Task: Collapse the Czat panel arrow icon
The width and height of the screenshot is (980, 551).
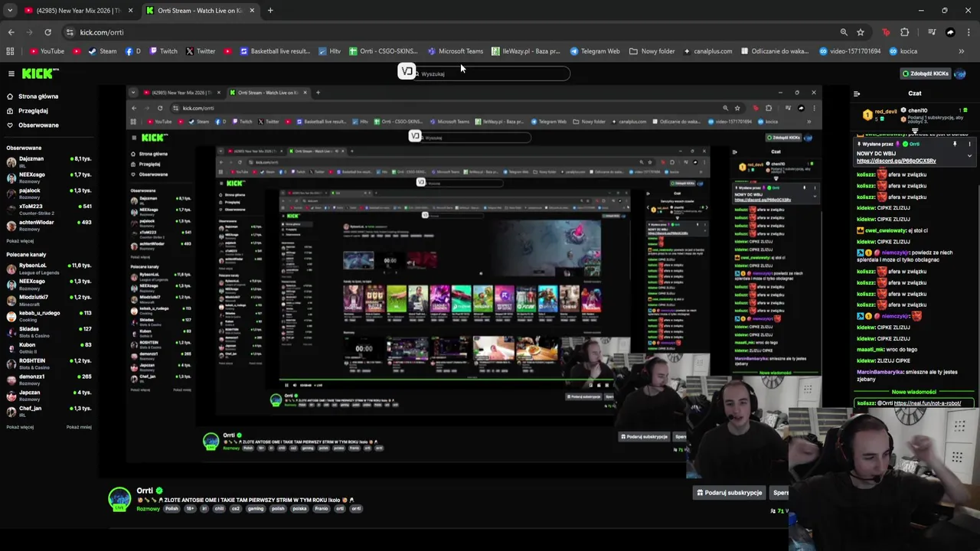Action: tap(857, 93)
